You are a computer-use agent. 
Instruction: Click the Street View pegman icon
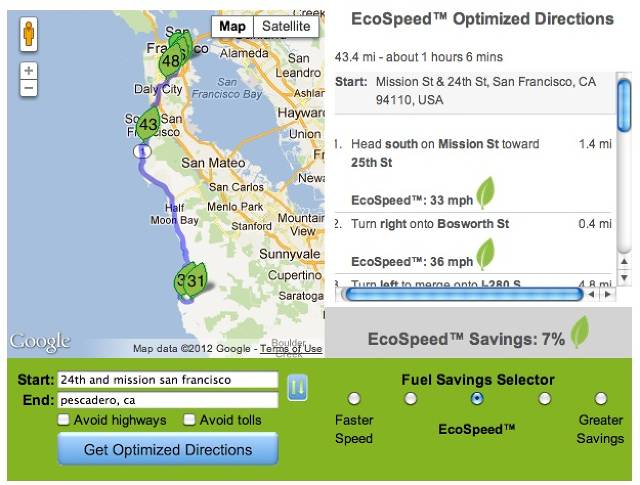[29, 34]
